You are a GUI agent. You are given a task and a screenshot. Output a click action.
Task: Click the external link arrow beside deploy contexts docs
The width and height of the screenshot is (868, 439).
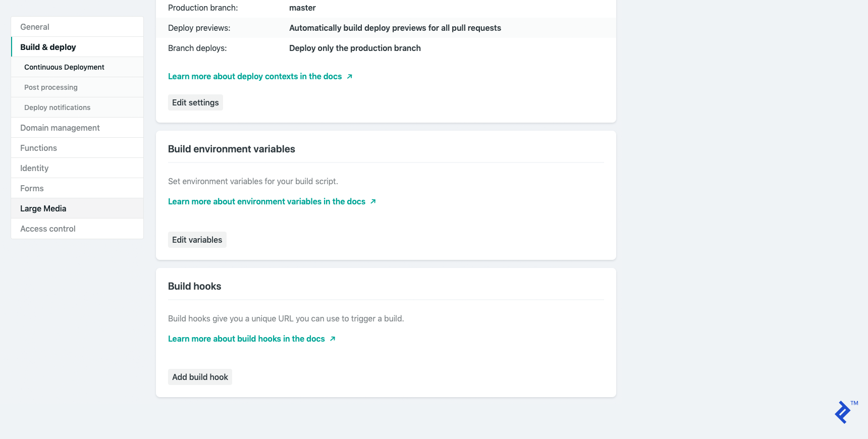click(x=349, y=76)
